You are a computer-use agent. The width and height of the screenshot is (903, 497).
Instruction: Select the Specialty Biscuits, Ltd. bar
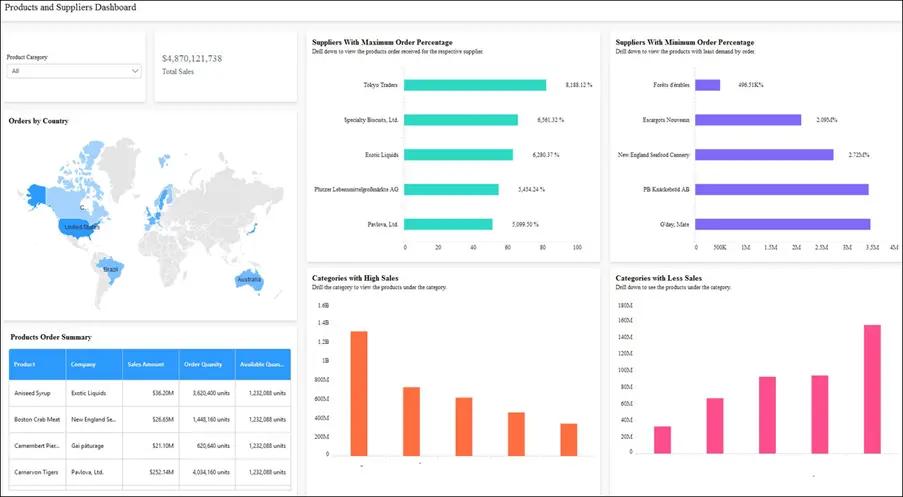coord(461,120)
